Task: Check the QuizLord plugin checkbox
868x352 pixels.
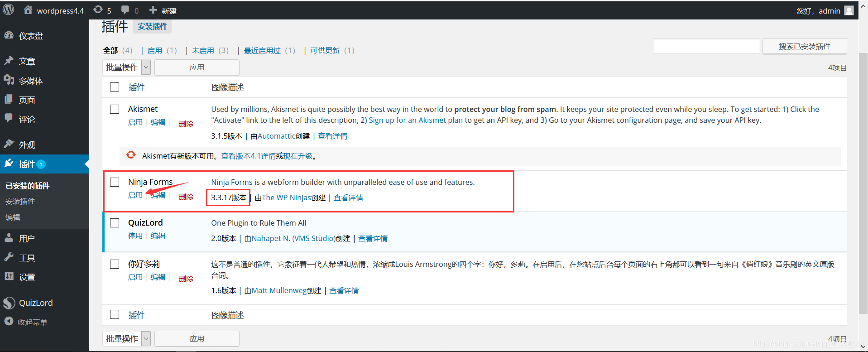Action: (x=115, y=223)
